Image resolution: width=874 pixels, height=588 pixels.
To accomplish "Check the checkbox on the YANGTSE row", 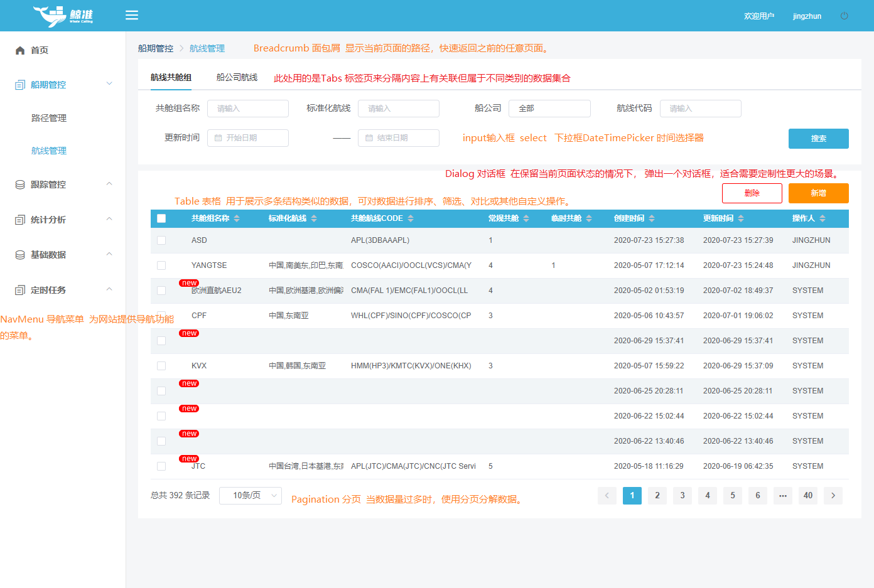I will pos(161,265).
